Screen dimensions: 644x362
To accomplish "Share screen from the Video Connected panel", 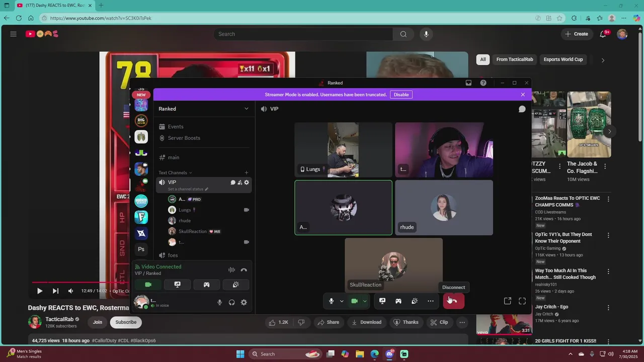I will [x=177, y=285].
